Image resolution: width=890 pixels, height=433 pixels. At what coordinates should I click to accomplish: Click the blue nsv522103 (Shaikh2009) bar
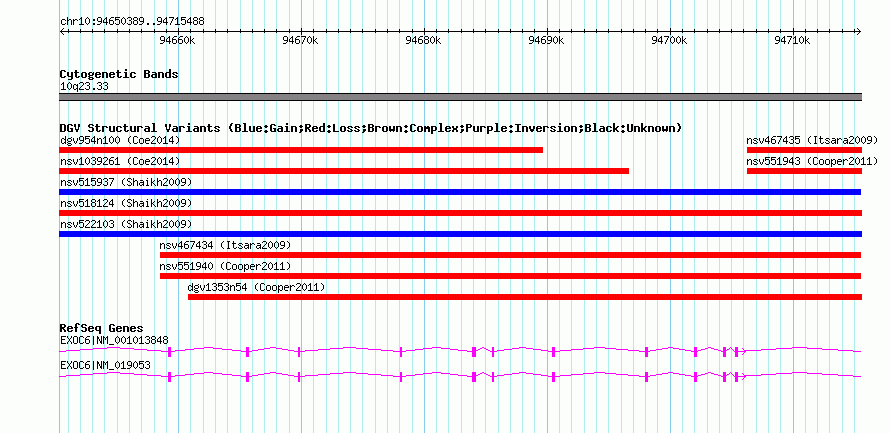pyautogui.click(x=460, y=234)
